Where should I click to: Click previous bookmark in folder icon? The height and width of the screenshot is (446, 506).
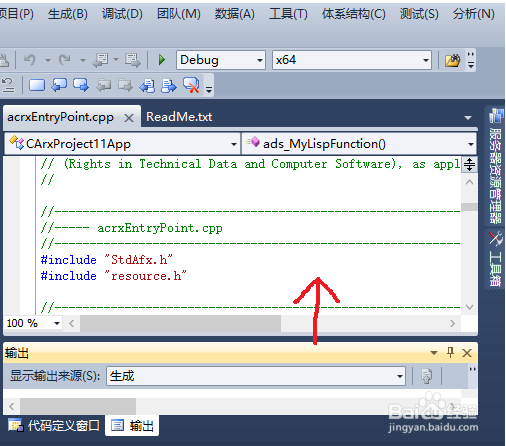(x=104, y=85)
